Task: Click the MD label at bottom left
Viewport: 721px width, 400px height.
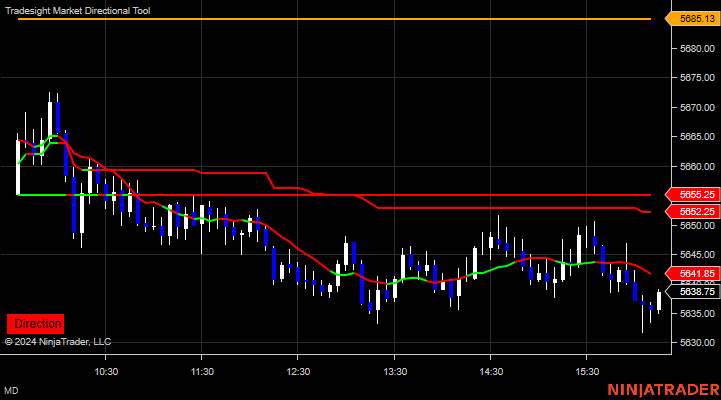Action: pyautogui.click(x=11, y=391)
